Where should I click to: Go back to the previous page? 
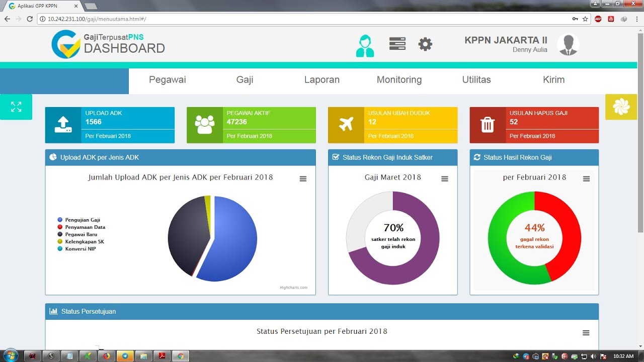(7, 19)
